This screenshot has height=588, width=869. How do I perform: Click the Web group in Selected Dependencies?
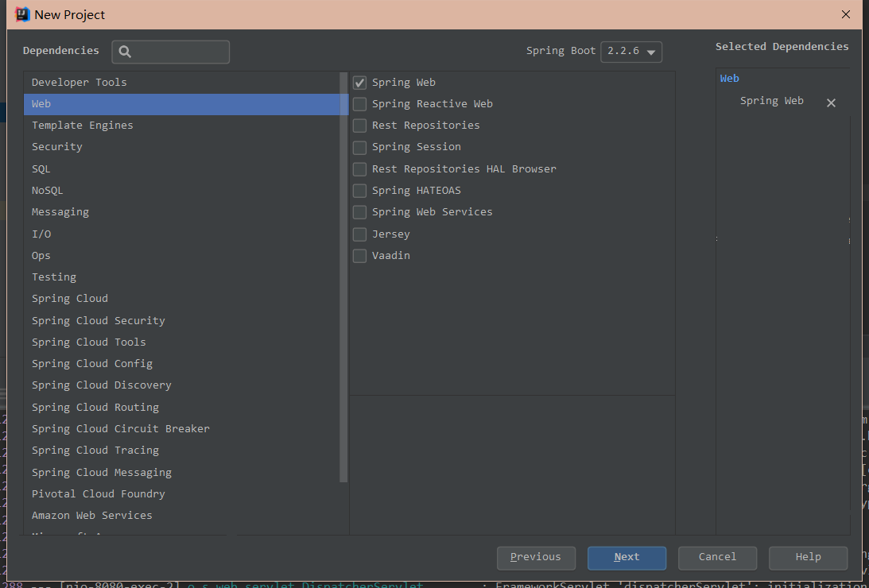point(729,79)
